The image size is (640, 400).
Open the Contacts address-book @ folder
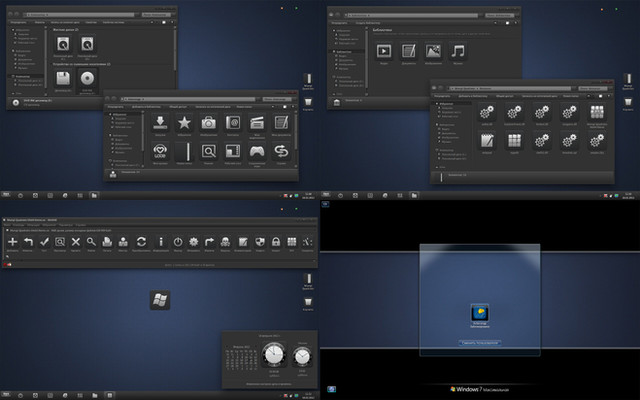[233, 122]
